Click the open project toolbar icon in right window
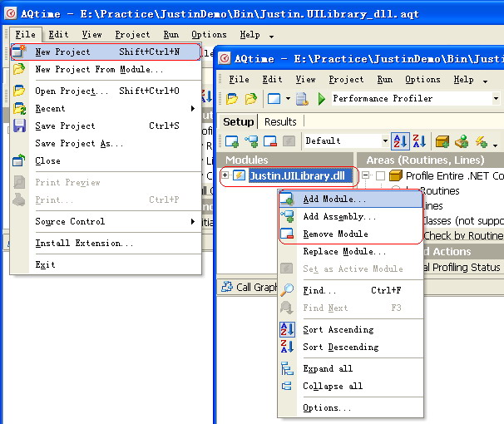The height and width of the screenshot is (424, 504). click(x=232, y=99)
